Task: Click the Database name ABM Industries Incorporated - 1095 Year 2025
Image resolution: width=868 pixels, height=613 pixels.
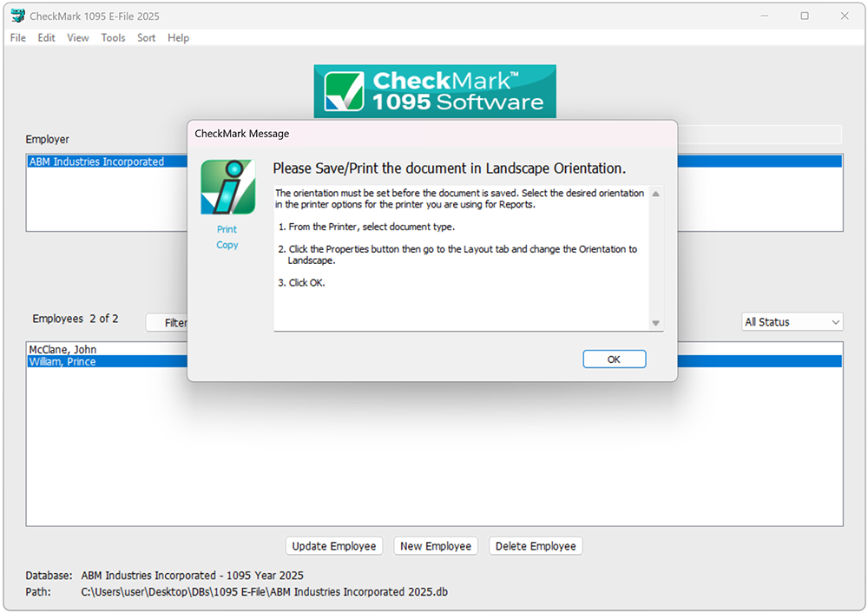Action: tap(192, 576)
